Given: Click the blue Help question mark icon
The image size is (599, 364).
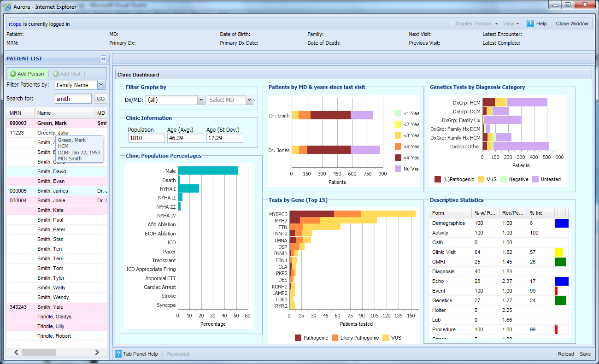Looking at the screenshot, I should point(530,23).
